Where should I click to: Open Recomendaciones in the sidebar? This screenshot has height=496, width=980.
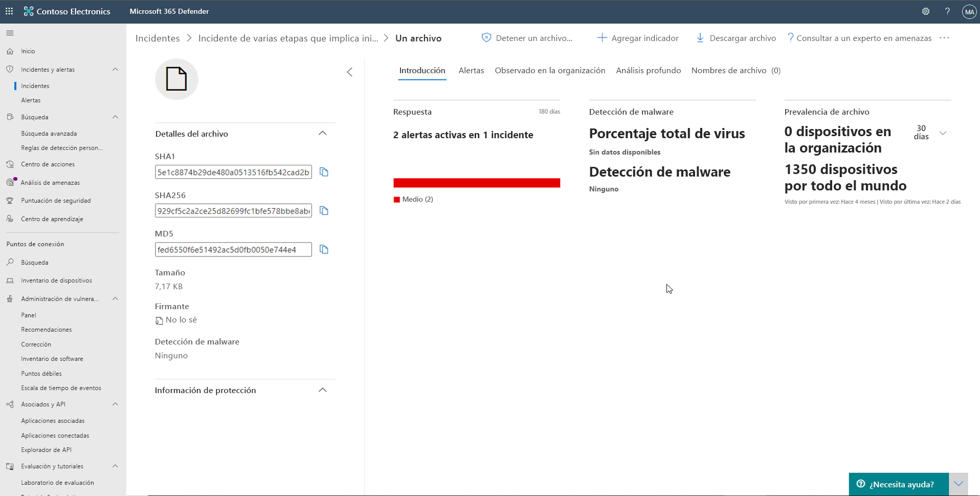(47, 330)
